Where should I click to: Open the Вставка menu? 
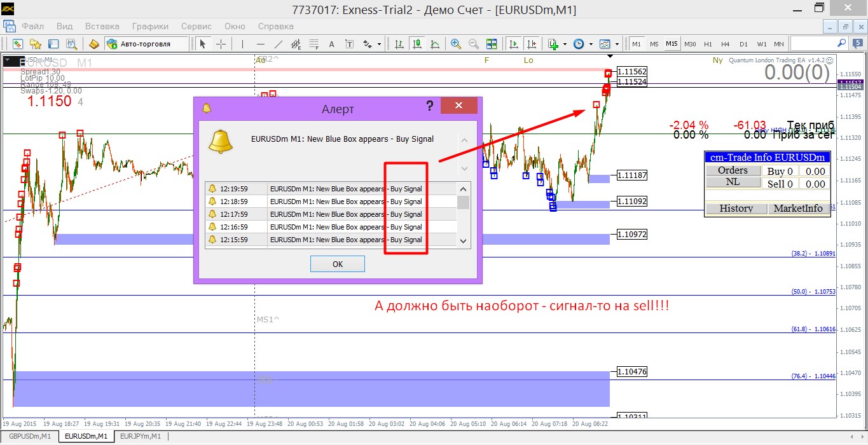tap(102, 26)
